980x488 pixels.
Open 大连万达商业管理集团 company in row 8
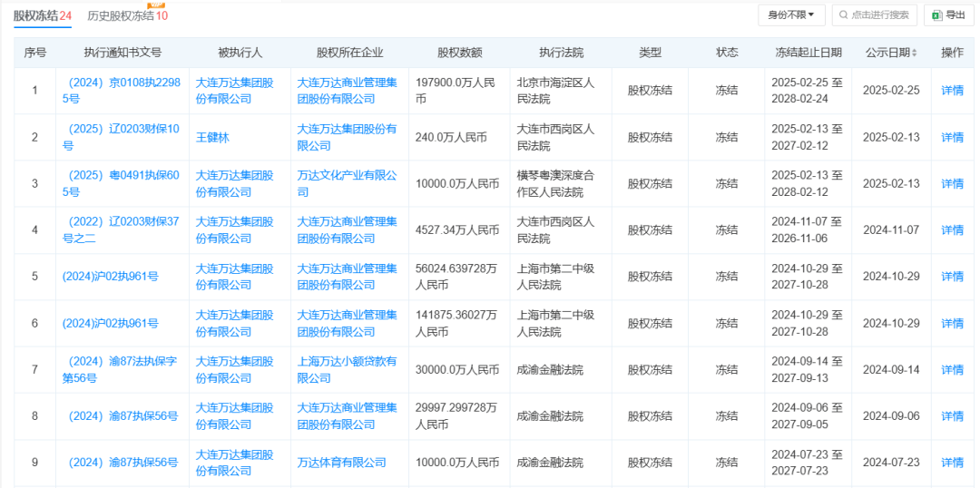click(347, 416)
